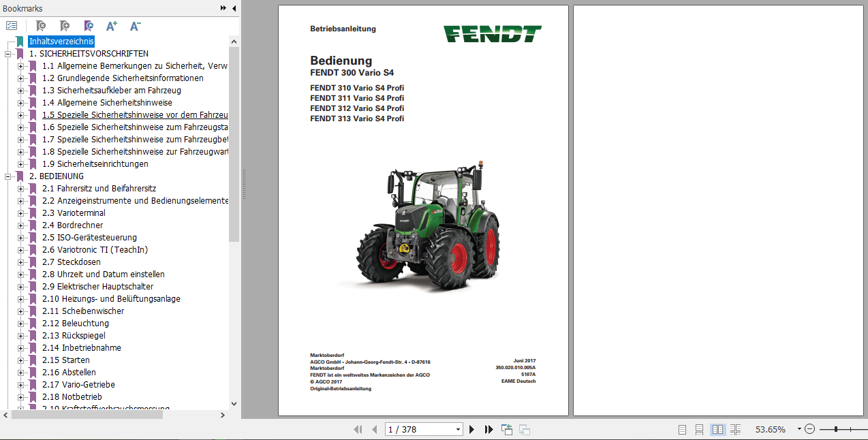
Task: Open bookmark 2.12 Beleuchtung
Action: pos(75,324)
